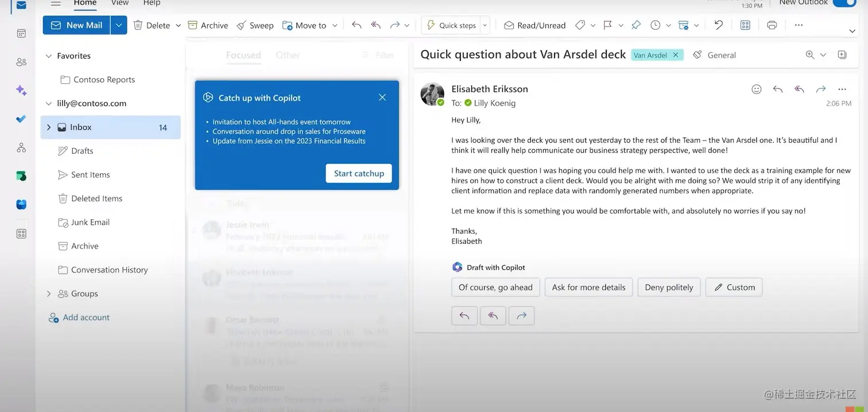Expand the Inbox folder
868x412 pixels.
[49, 127]
